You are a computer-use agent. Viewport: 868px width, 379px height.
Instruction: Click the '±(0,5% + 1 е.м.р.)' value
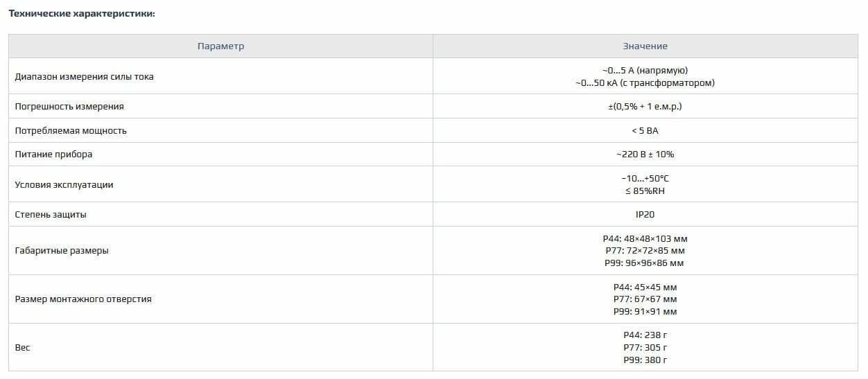click(645, 107)
